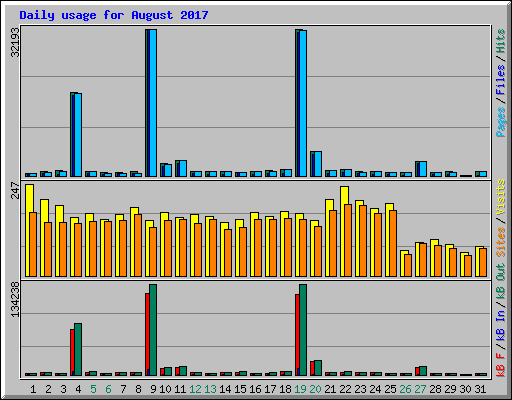Click the green kB Out bar for day 4
Screen dimensions: 512x400
click(x=78, y=349)
